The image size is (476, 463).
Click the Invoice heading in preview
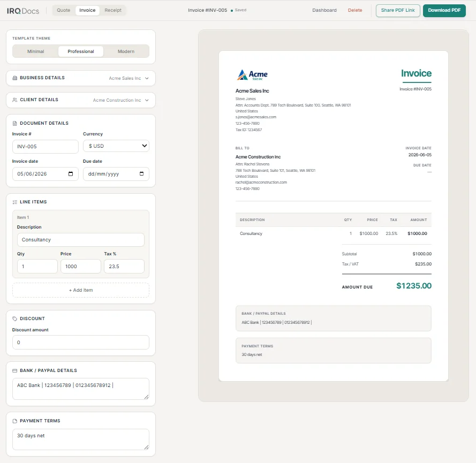[416, 73]
